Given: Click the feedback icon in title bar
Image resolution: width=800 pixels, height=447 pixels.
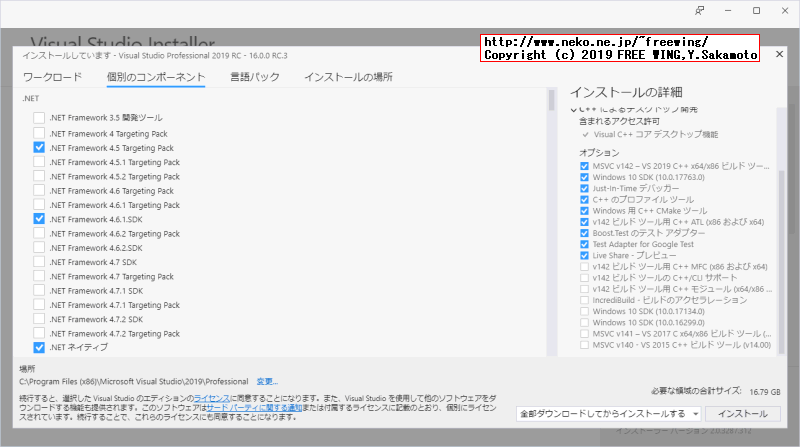Looking at the screenshot, I should (x=699, y=11).
